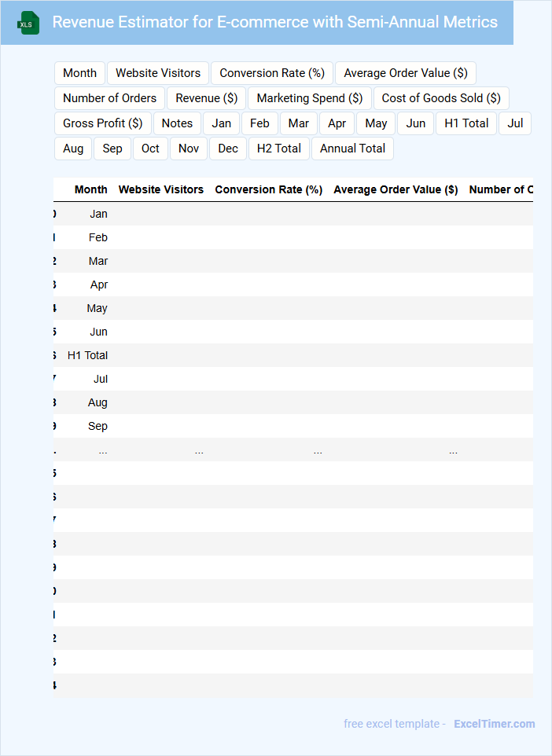The width and height of the screenshot is (552, 756).
Task: Select the Jul row cell in table
Action: click(x=101, y=380)
